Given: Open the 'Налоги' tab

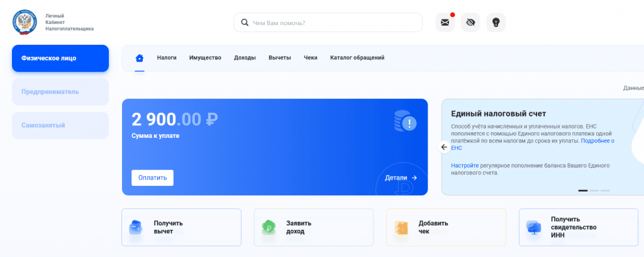Looking at the screenshot, I should coord(167,58).
